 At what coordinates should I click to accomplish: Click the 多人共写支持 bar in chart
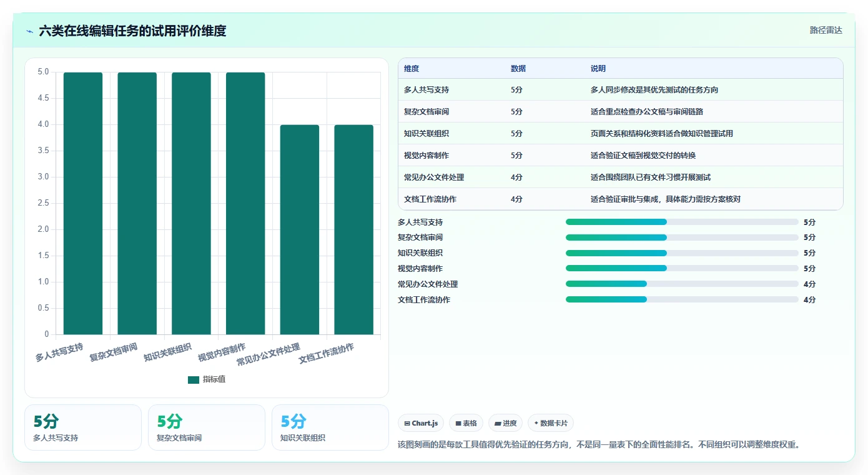point(83,203)
